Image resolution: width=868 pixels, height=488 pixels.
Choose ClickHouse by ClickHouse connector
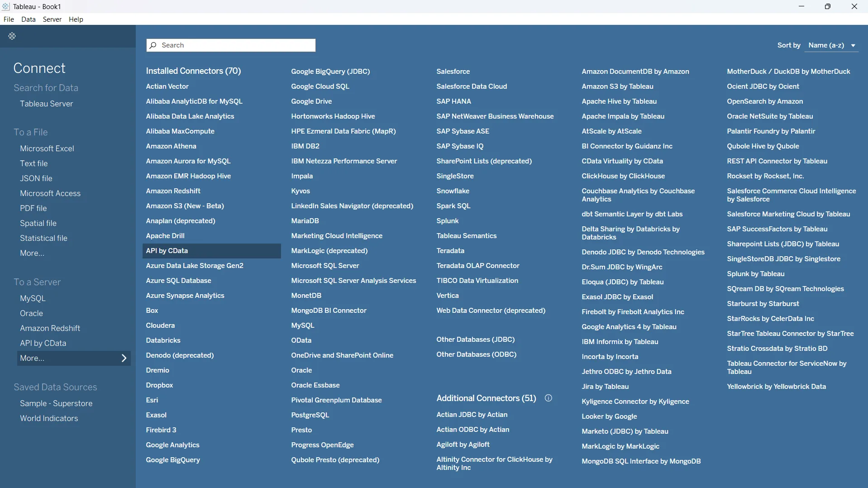pyautogui.click(x=623, y=176)
